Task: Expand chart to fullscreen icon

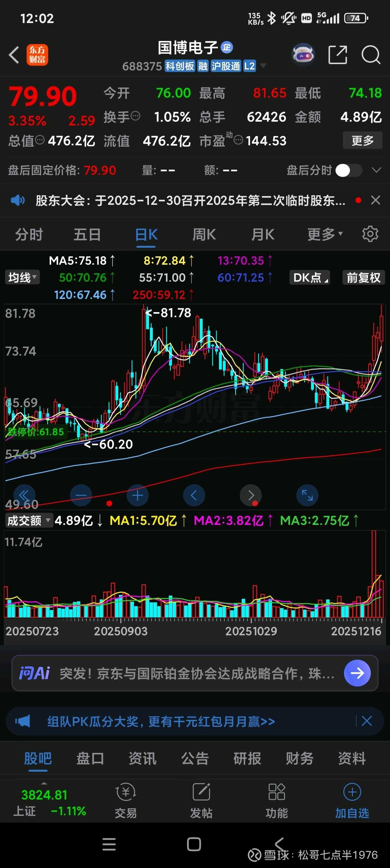Action: [x=307, y=495]
